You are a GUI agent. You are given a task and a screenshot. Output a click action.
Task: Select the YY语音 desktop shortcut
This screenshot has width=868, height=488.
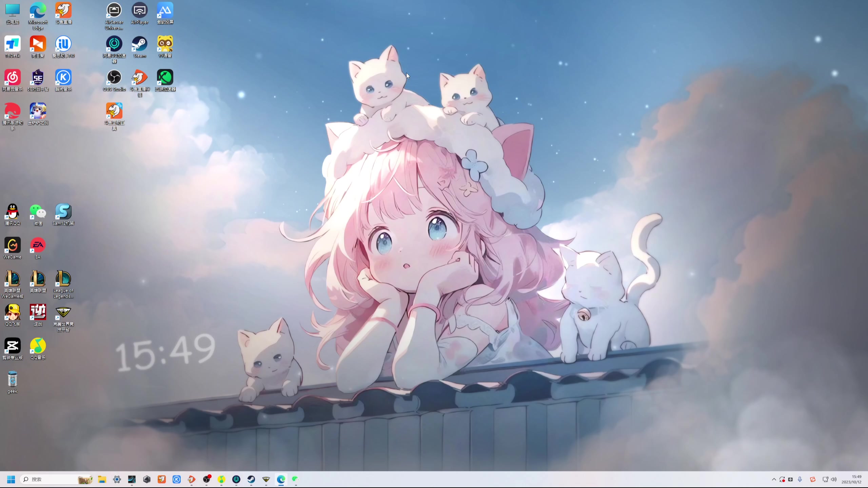165,47
